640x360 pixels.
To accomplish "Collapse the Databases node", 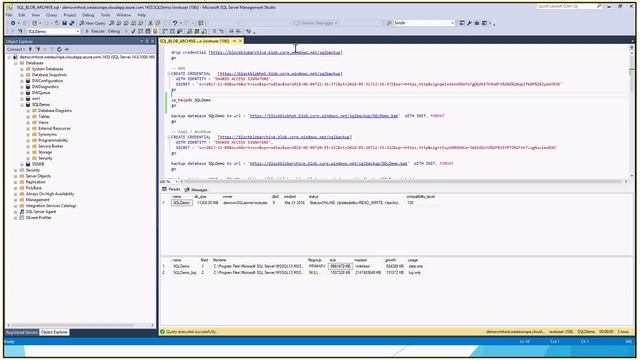I will pyautogui.click(x=16, y=63).
